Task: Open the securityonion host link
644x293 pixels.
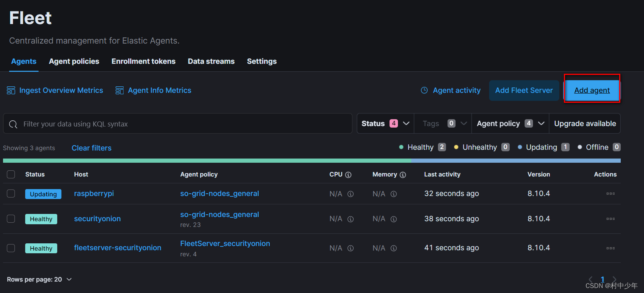Action: [x=97, y=219]
